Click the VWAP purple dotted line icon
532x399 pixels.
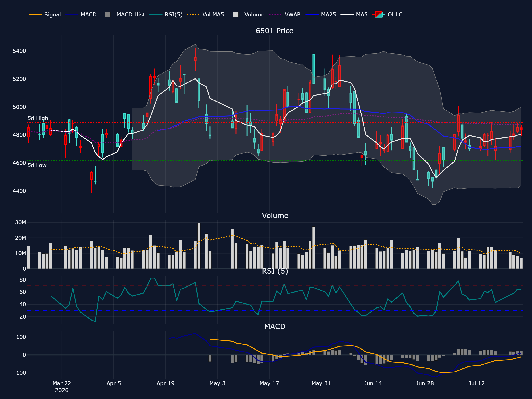tap(276, 14)
